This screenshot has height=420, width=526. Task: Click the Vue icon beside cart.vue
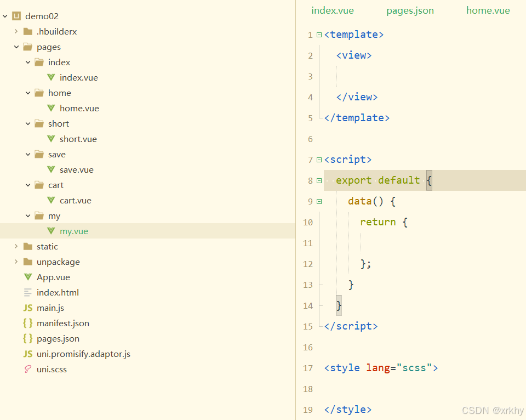point(51,200)
